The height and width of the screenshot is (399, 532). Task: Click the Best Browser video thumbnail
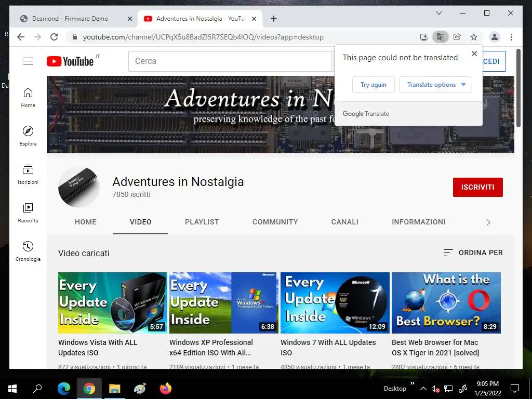coord(446,303)
